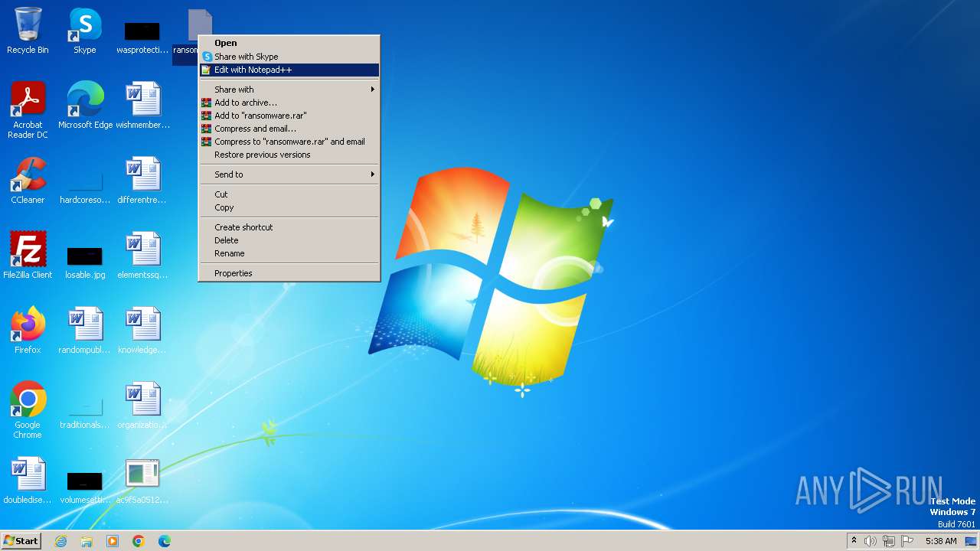Click the 5:38 AM clock
The height and width of the screenshot is (551, 980).
941,541
